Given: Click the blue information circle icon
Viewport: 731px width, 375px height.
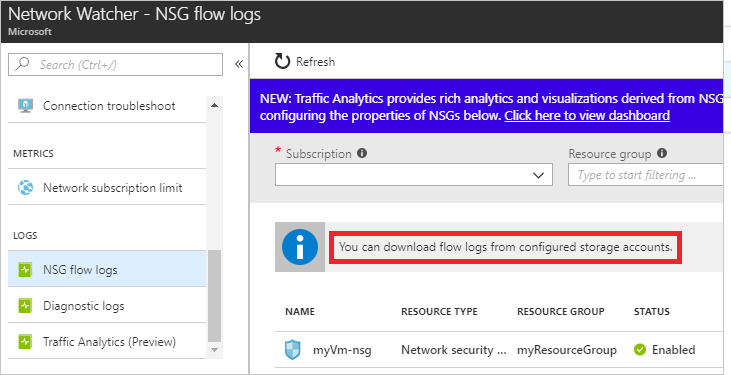Looking at the screenshot, I should 300,247.
